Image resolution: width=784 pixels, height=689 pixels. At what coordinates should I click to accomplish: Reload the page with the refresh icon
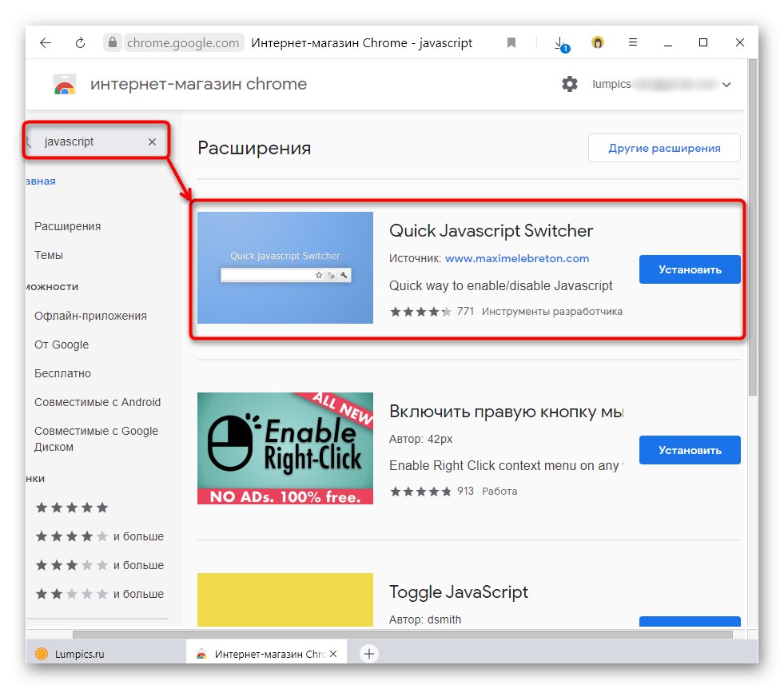pyautogui.click(x=80, y=43)
